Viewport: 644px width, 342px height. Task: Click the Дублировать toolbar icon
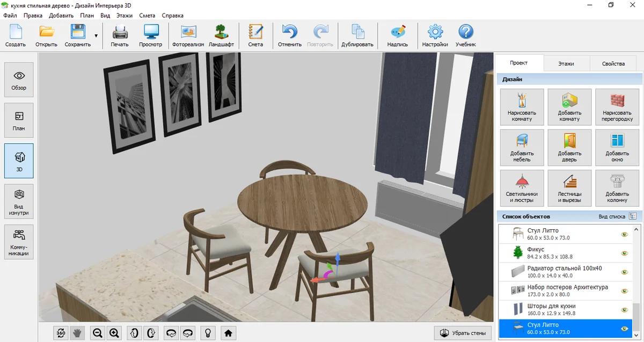pyautogui.click(x=357, y=35)
